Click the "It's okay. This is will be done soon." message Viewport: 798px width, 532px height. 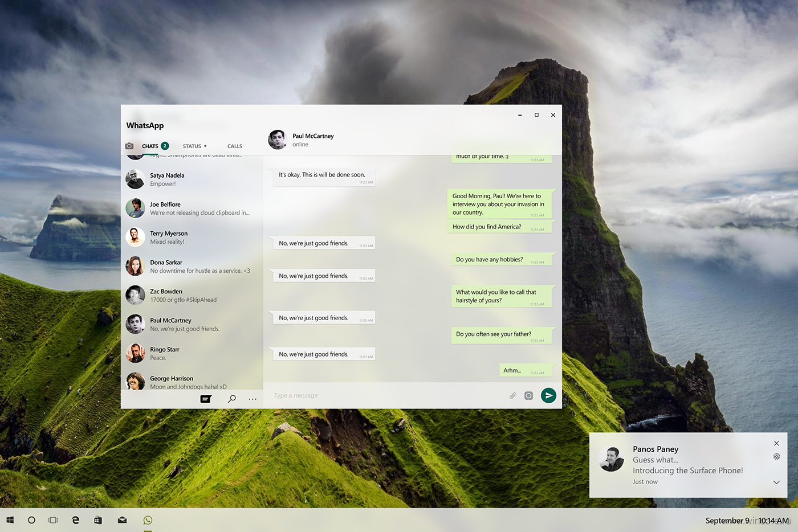(323, 177)
